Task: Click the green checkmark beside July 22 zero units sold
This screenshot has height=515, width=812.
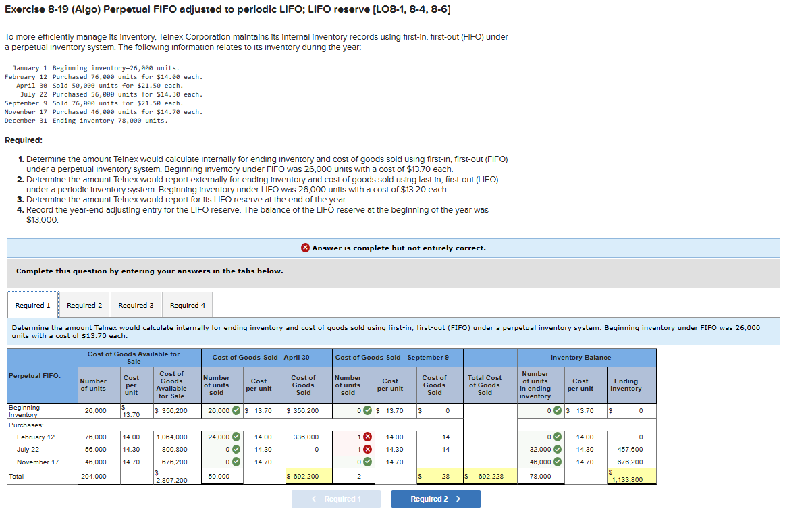Action: tap(236, 449)
